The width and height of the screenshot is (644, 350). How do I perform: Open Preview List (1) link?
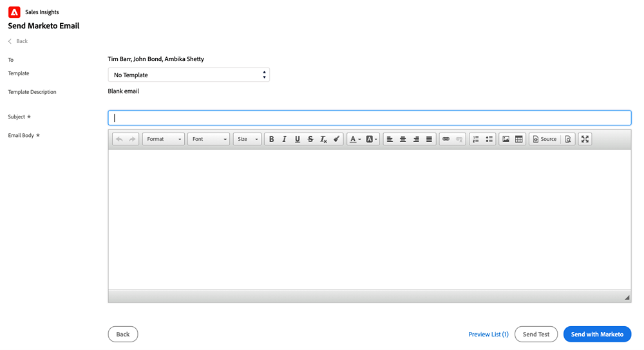tap(488, 334)
